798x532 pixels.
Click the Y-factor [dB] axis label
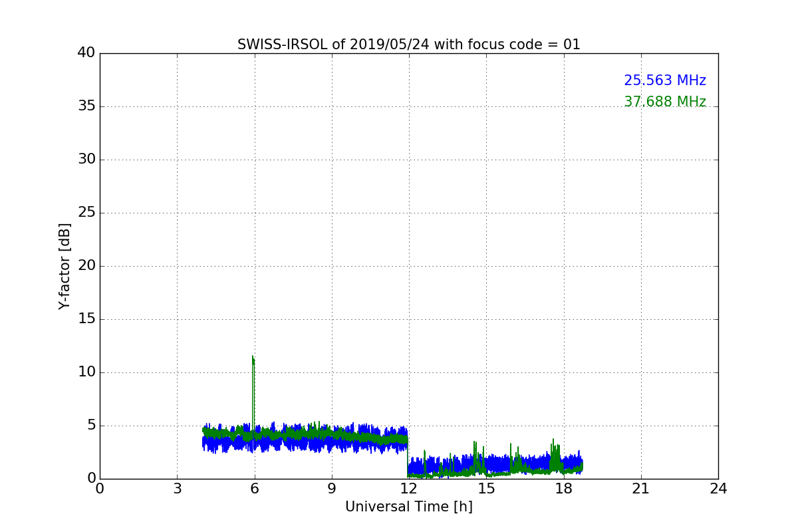pyautogui.click(x=65, y=266)
